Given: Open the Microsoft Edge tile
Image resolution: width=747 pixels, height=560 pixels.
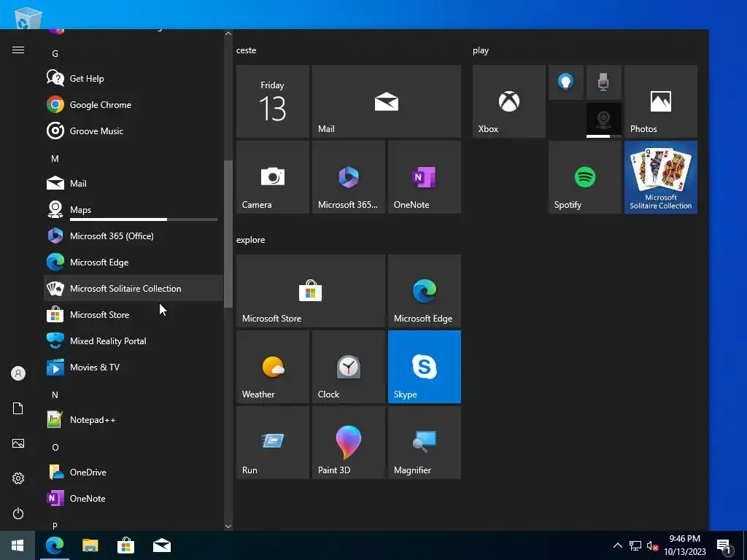Looking at the screenshot, I should click(424, 291).
